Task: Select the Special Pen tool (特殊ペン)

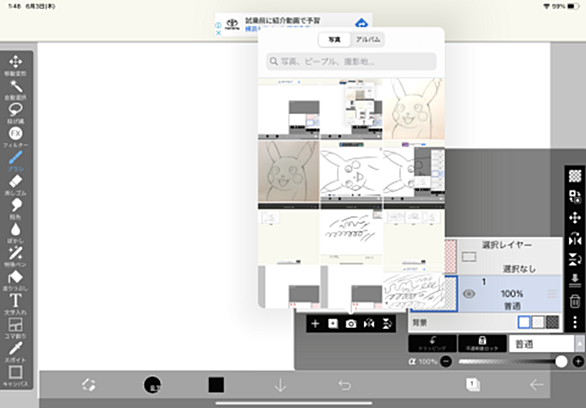Action: 15,257
